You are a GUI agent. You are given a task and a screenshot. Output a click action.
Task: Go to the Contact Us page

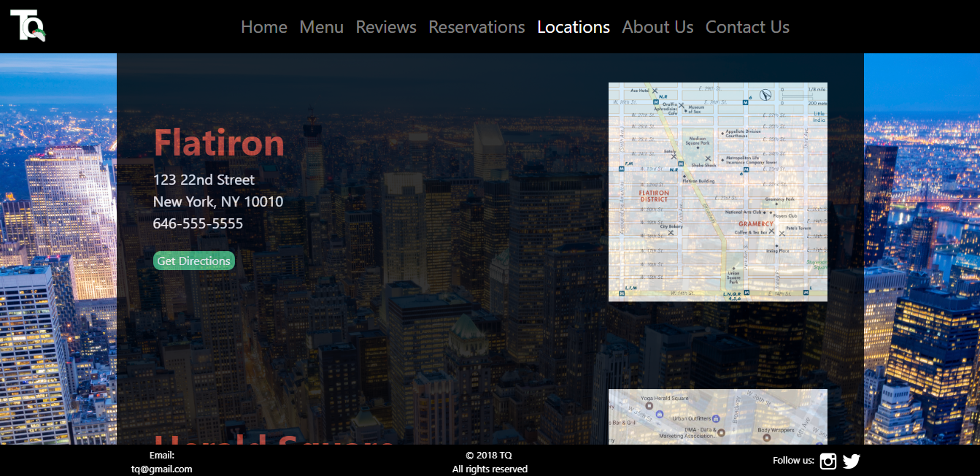(x=747, y=27)
